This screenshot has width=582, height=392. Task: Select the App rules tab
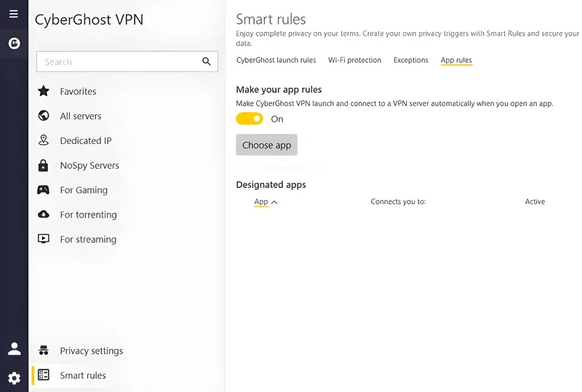coord(456,60)
